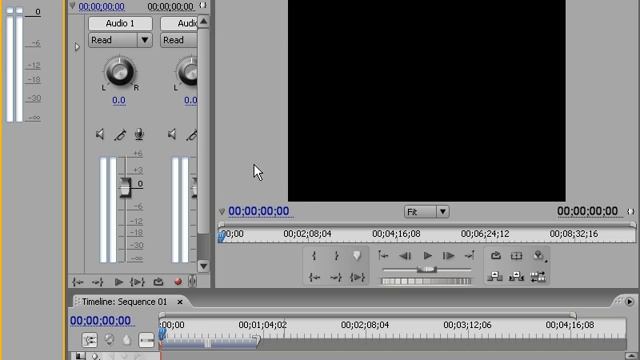Mute the Audio 2 track
The height and width of the screenshot is (360, 640).
172,134
